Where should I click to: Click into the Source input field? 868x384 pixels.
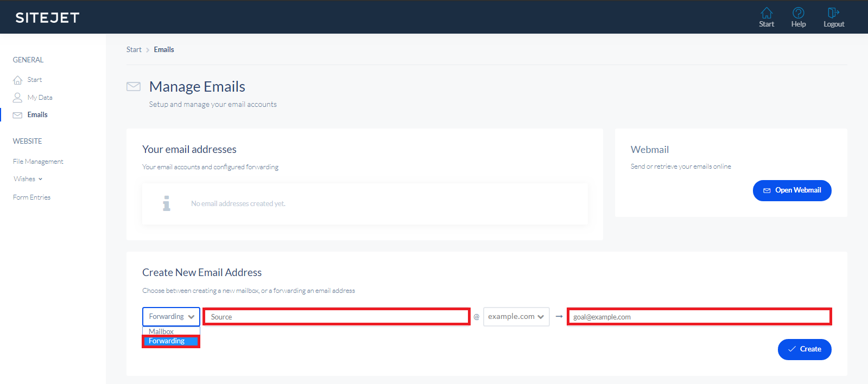coord(337,317)
